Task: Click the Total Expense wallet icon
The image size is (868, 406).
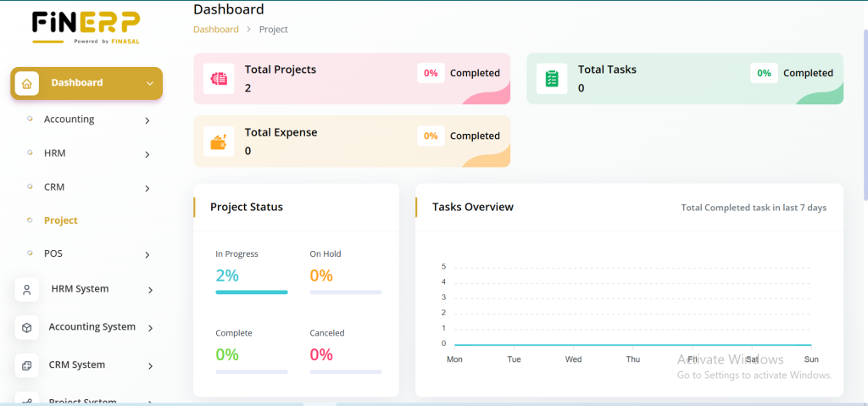Action: [x=219, y=142]
